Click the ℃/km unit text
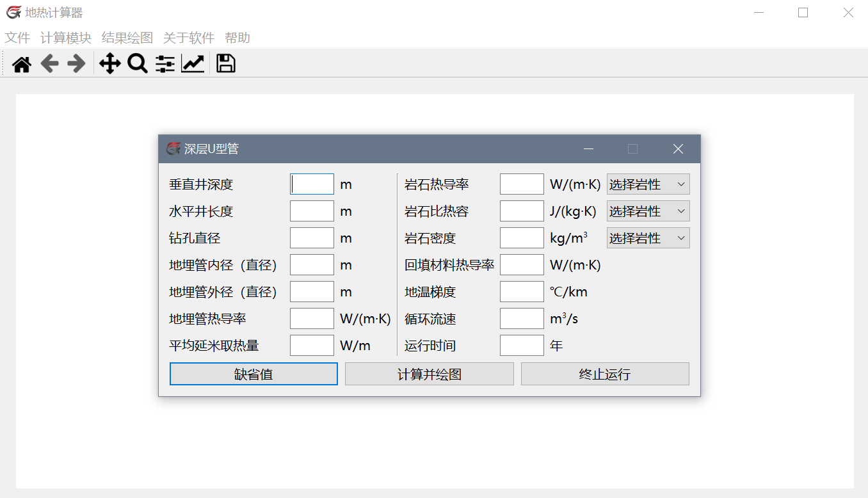The width and height of the screenshot is (868, 498). tap(568, 292)
